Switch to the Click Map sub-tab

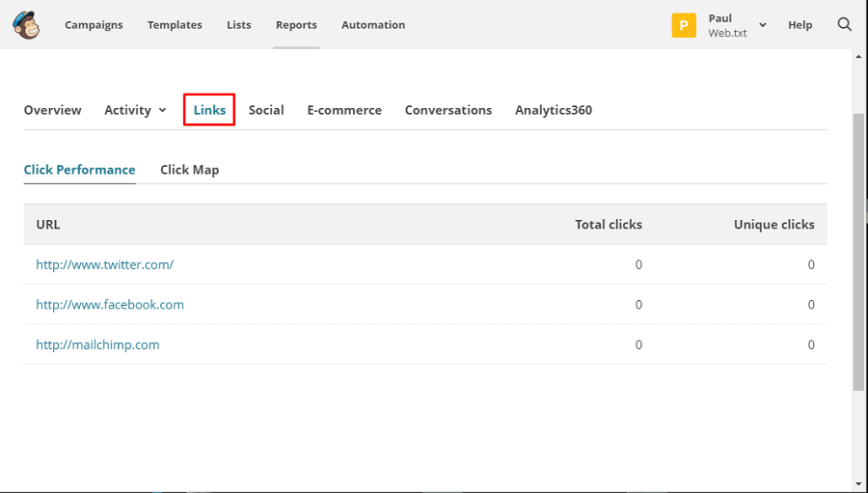[x=189, y=170]
